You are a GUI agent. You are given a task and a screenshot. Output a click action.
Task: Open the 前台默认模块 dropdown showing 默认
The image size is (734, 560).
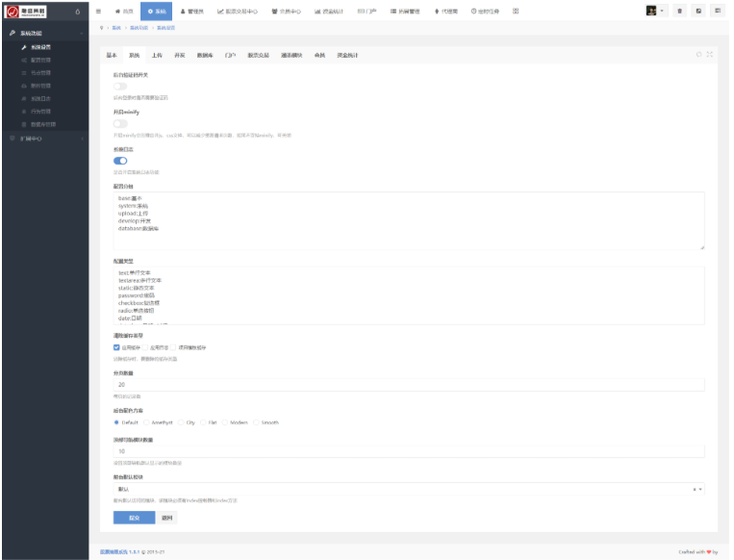[408, 489]
